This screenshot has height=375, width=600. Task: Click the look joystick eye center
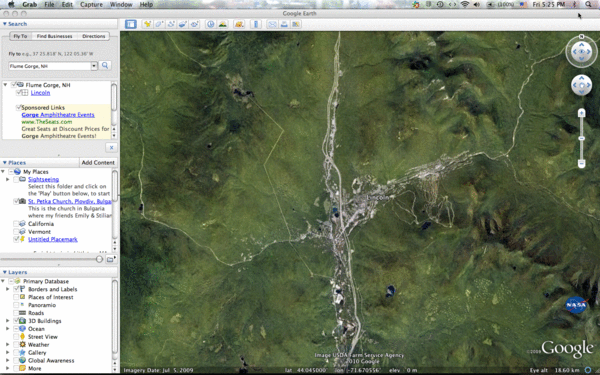(x=582, y=52)
